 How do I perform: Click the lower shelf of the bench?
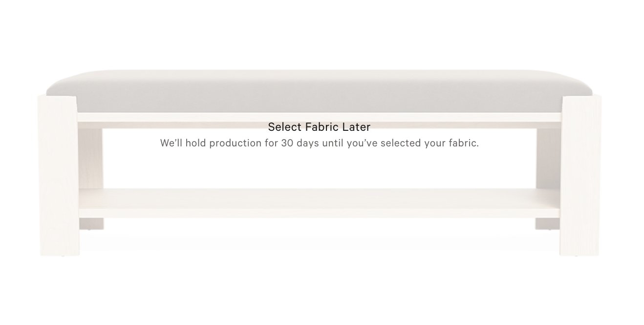click(x=319, y=203)
